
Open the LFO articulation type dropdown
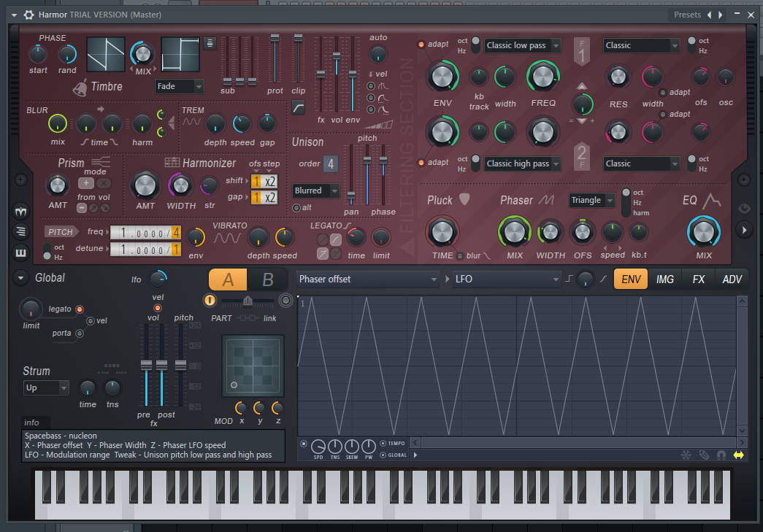click(x=507, y=279)
